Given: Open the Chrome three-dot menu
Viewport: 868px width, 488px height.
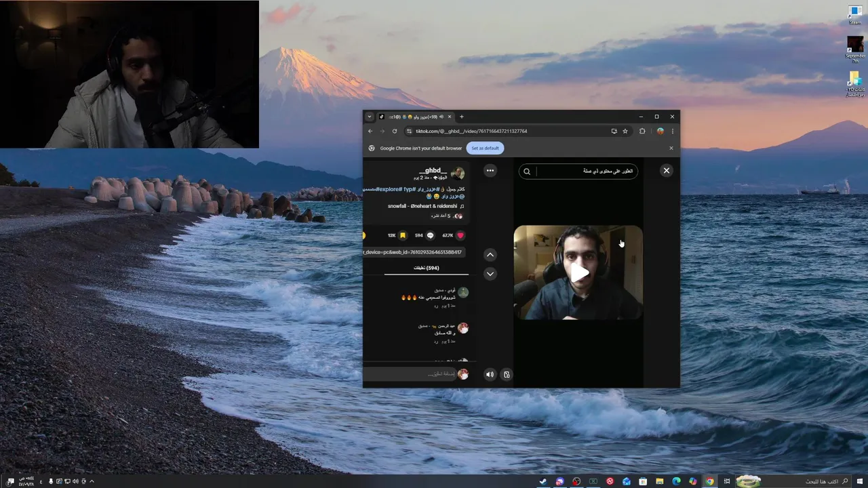Looking at the screenshot, I should coord(673,131).
